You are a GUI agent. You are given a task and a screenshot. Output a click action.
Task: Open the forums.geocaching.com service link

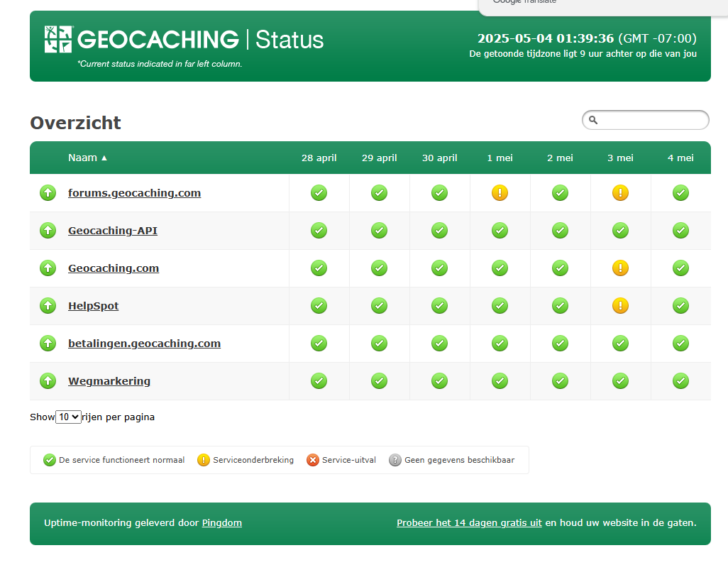pos(134,193)
